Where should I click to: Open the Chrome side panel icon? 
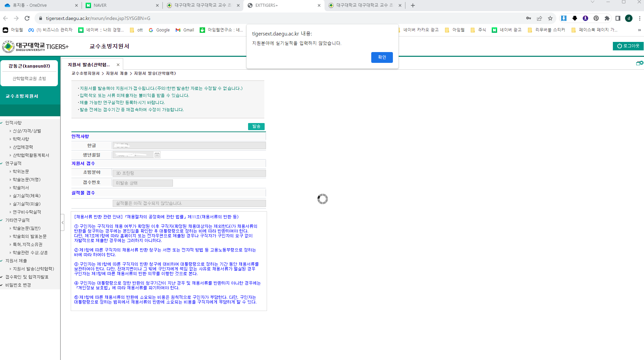coord(618,18)
